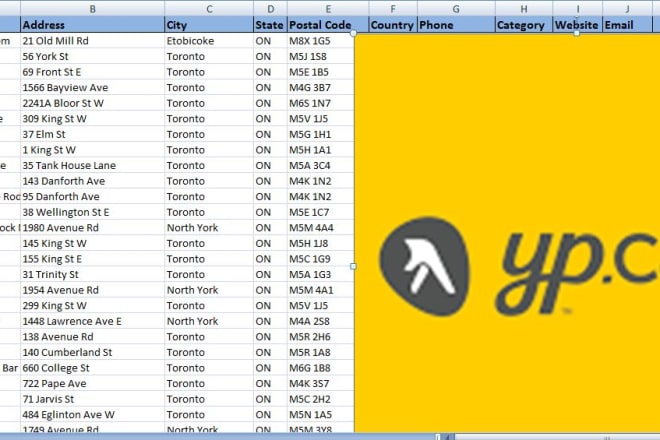Select column G header
Screen dimensions: 660x440
(456, 8)
